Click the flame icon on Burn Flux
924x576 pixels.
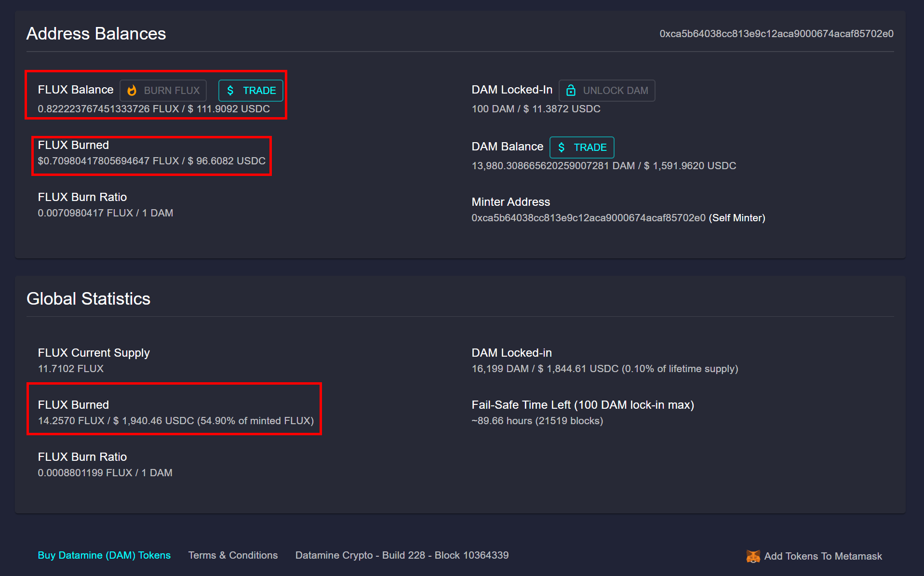point(132,91)
